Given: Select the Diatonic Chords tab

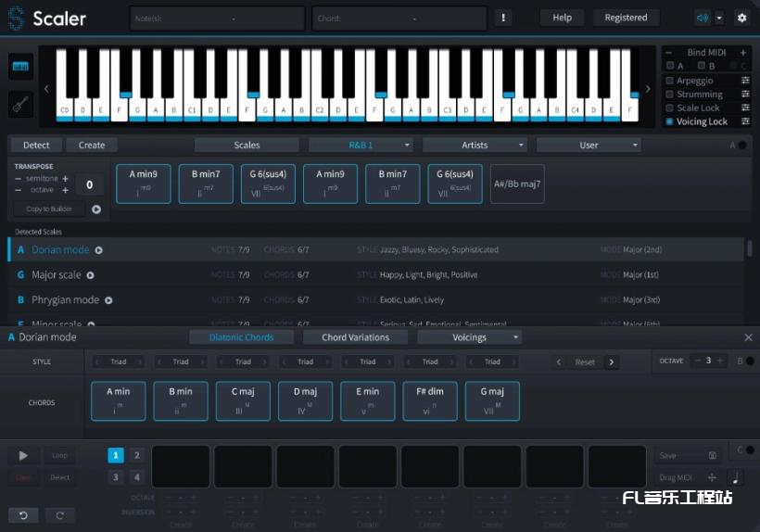Looking at the screenshot, I should (x=241, y=337).
